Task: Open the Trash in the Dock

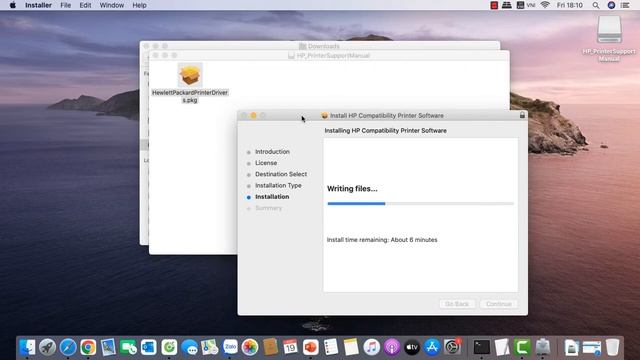Action: tap(612, 347)
